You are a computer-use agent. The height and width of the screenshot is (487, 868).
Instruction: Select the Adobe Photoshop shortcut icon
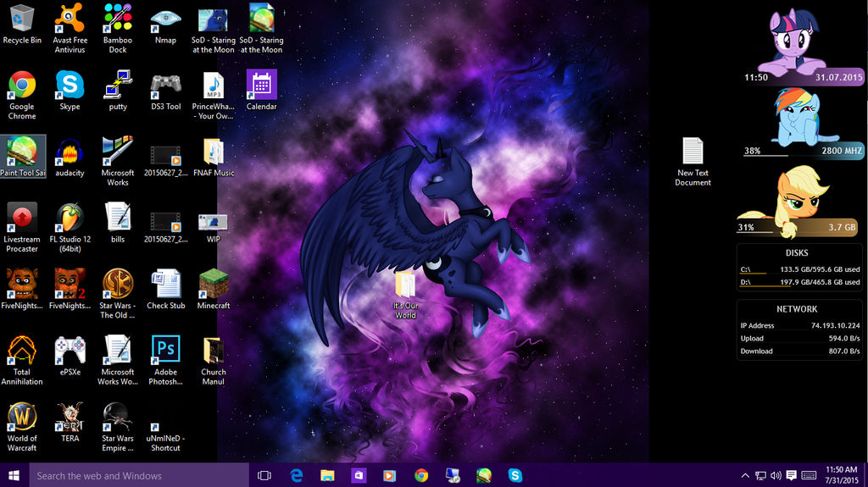click(x=165, y=350)
